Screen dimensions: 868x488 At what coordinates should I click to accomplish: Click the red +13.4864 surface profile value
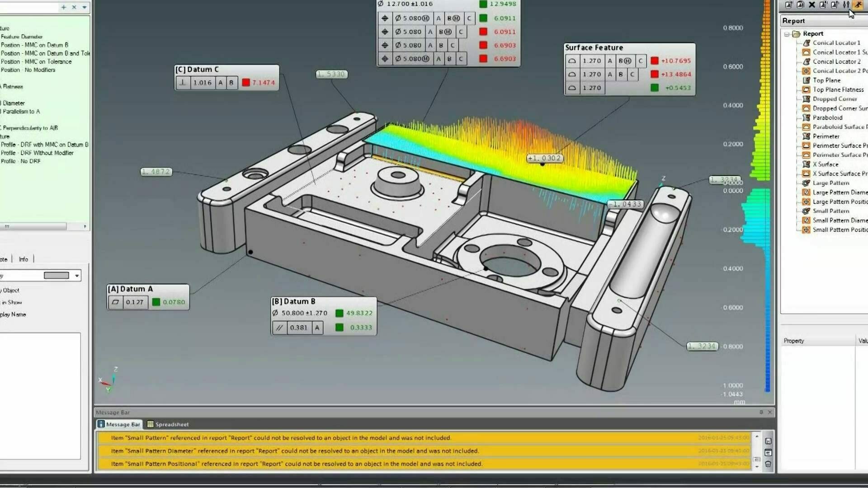676,74
